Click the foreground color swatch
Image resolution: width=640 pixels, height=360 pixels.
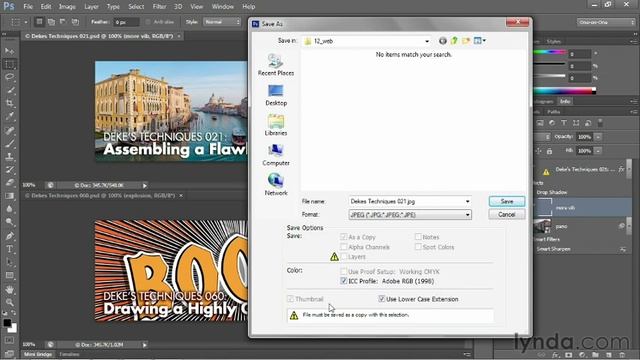pyautogui.click(x=7, y=322)
